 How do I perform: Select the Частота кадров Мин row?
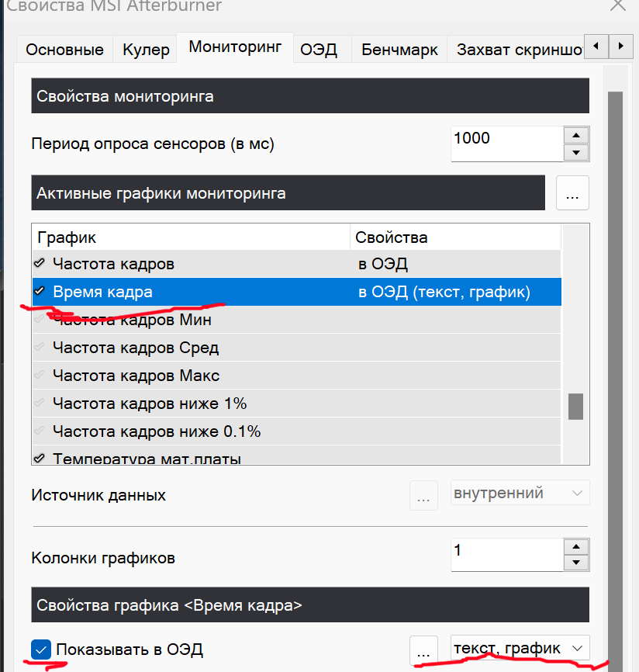coord(297,320)
